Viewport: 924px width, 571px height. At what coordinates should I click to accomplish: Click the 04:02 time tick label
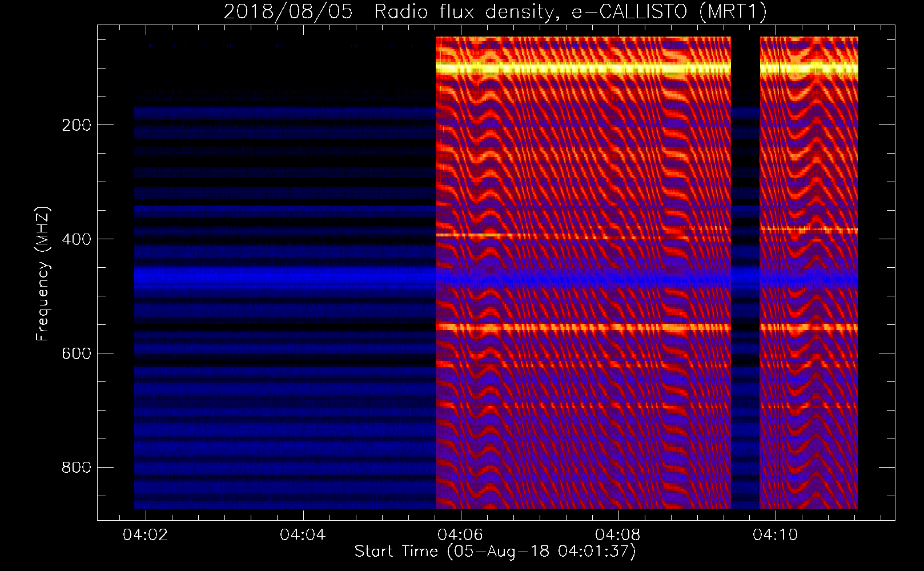point(146,535)
